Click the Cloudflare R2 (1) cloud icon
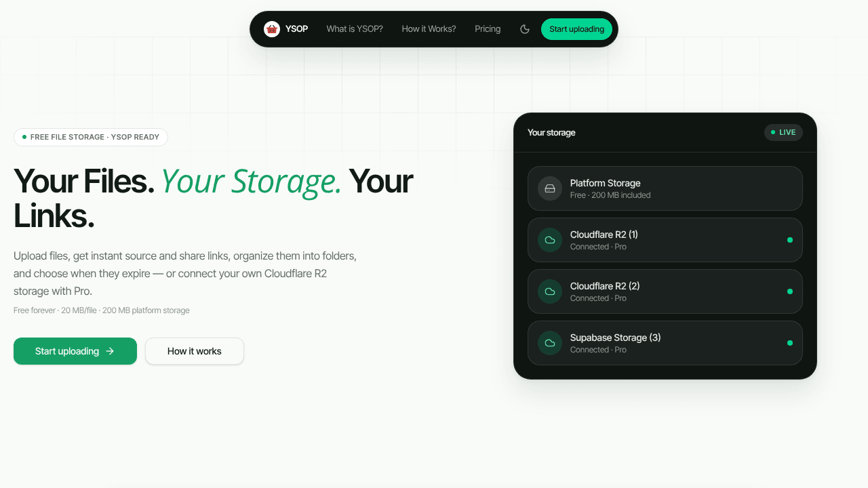The width and height of the screenshot is (868, 488). click(550, 240)
